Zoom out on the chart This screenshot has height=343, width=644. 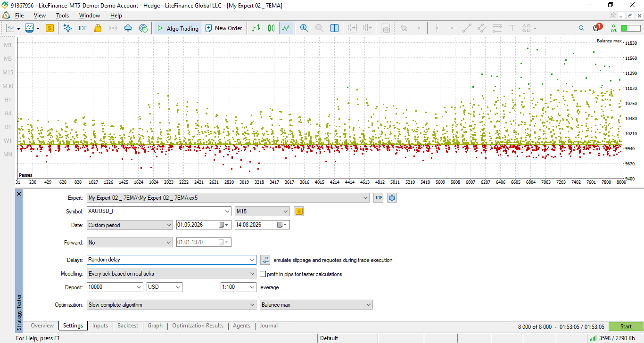pyautogui.click(x=319, y=28)
